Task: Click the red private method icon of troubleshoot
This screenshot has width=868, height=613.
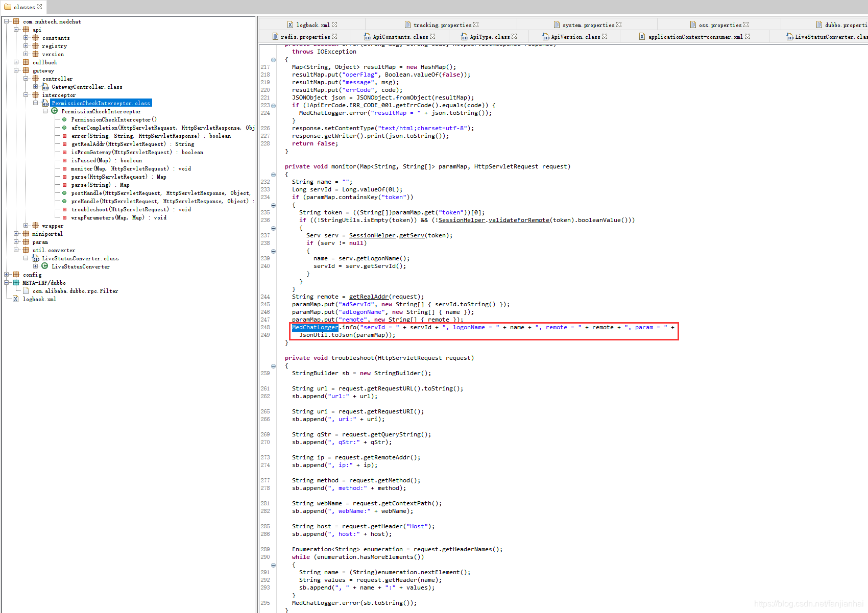Action: point(64,209)
